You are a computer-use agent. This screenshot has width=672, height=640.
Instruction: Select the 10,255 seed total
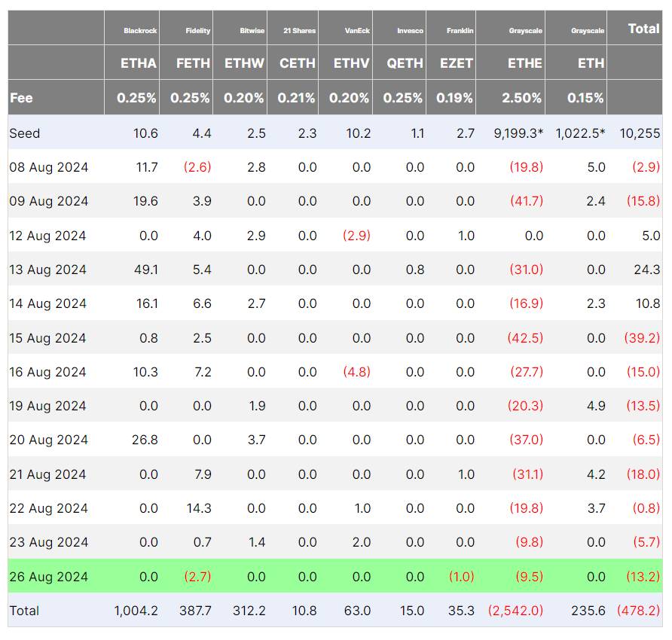point(640,133)
